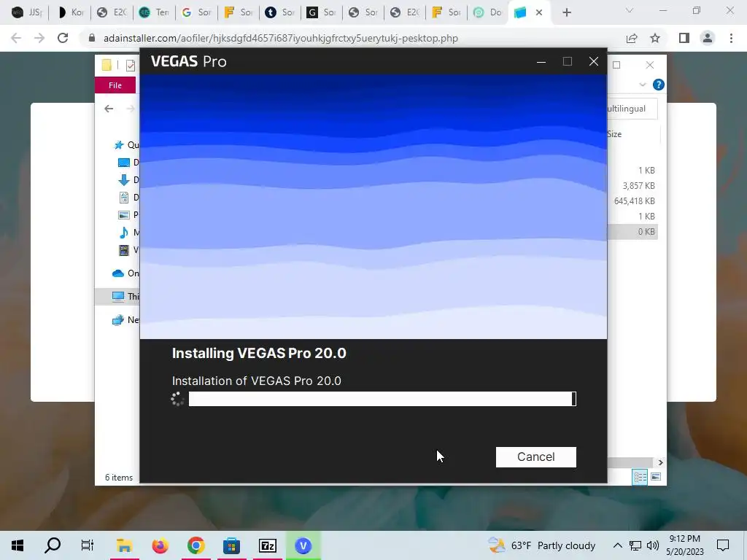Open the volume control in tray

pos(653,545)
